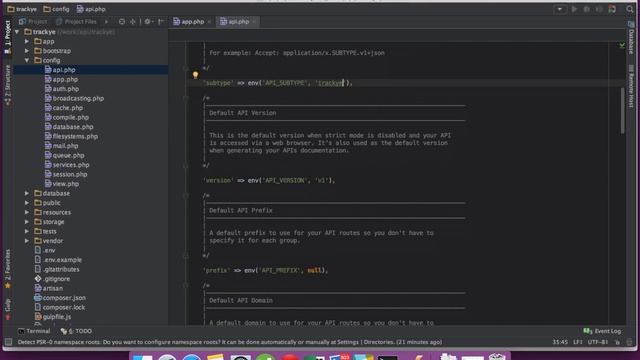Image resolution: width=640 pixels, height=360 pixels.
Task: Click the lock icon in the status bar
Action: click(x=618, y=342)
